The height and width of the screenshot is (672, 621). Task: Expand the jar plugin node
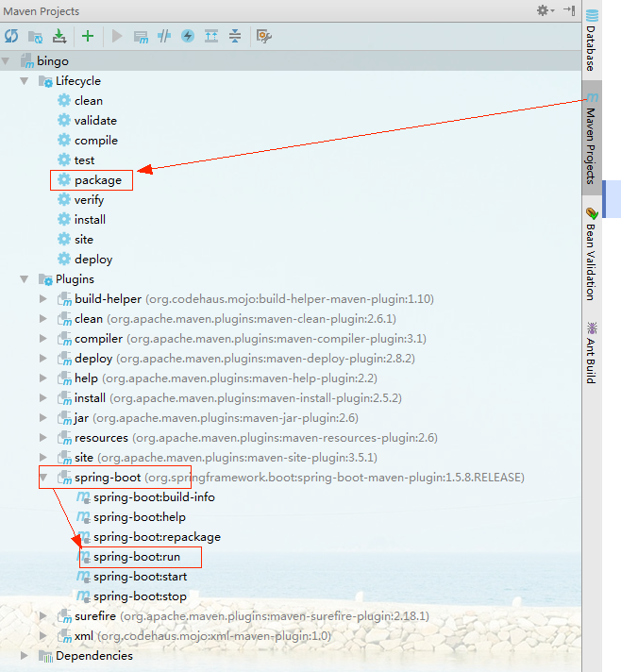[42, 417]
